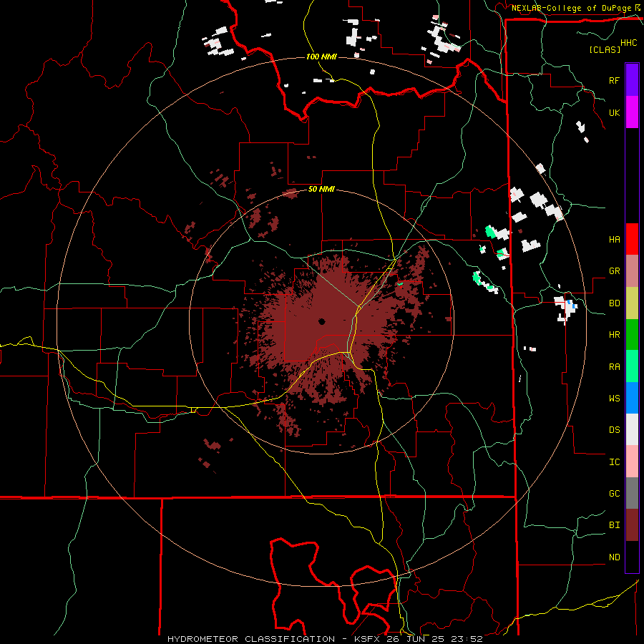Click the 50 NMI range ring label
This screenshot has height=644, width=644.
coord(321,190)
